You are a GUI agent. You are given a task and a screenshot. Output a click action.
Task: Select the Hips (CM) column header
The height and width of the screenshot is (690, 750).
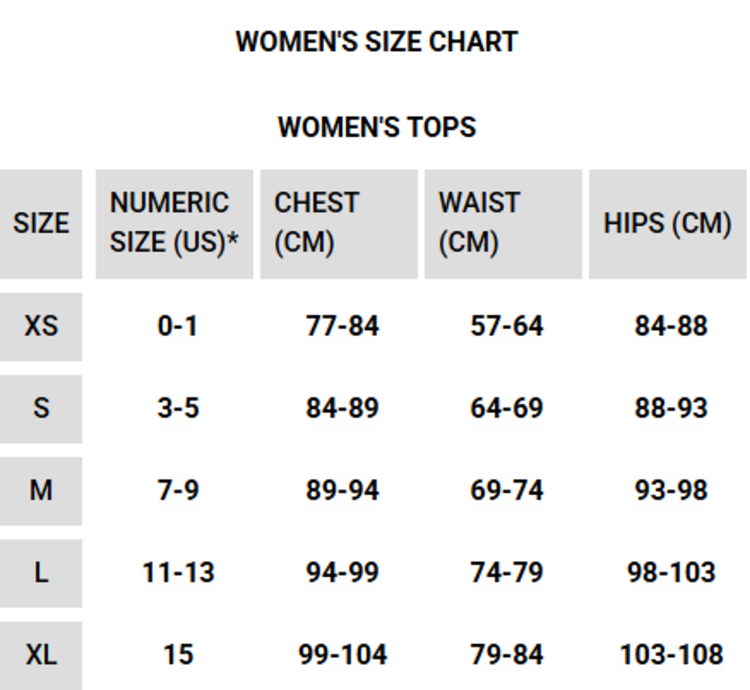pyautogui.click(x=667, y=223)
